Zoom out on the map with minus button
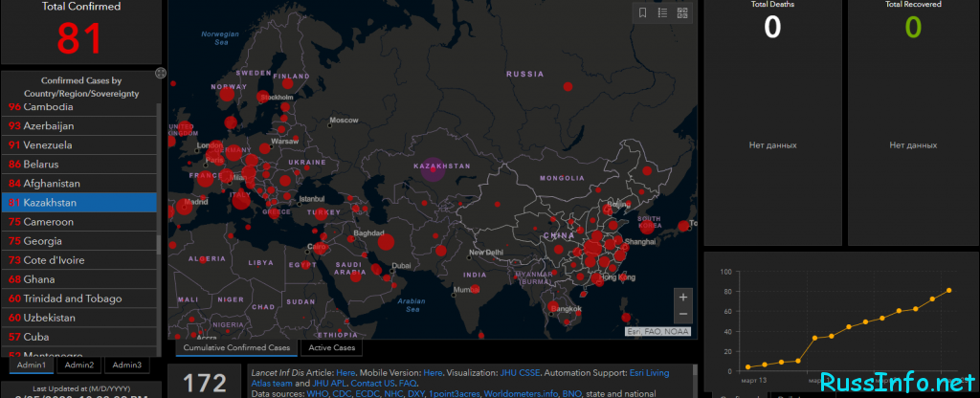The image size is (980, 398). (x=682, y=314)
